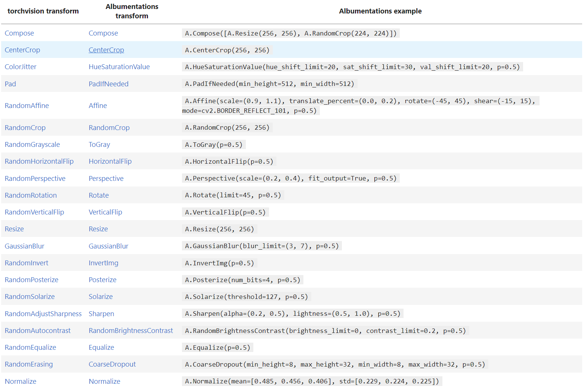This screenshot has height=392, width=587.
Task: Select the A.GaussianBlur example code
Action: click(x=262, y=246)
